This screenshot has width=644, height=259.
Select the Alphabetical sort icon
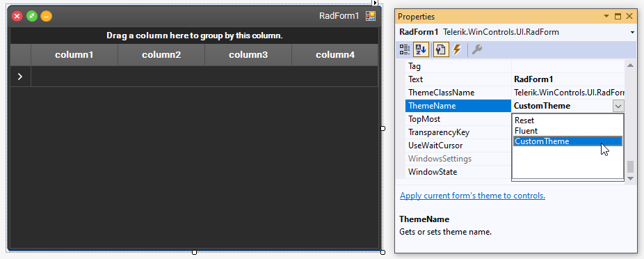421,50
